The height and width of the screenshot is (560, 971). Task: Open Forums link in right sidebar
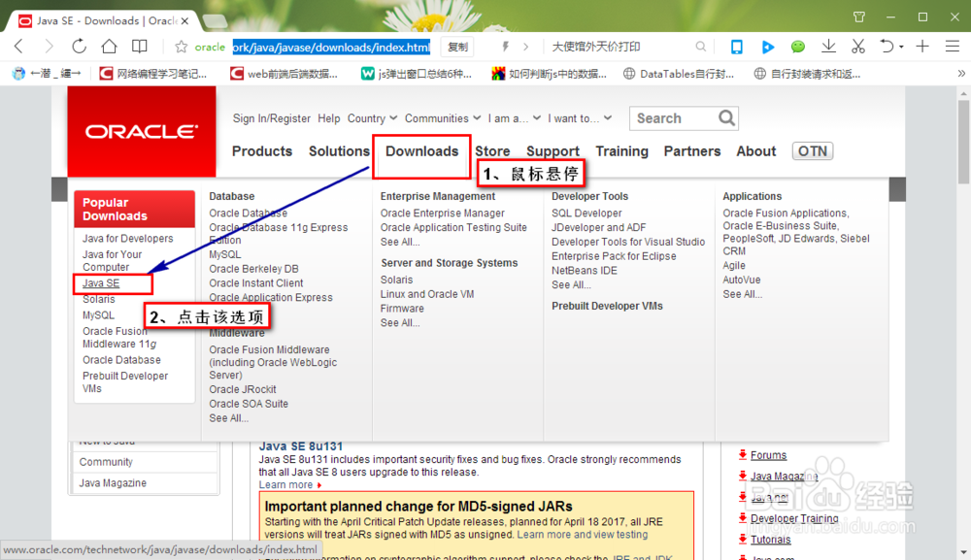click(x=768, y=455)
